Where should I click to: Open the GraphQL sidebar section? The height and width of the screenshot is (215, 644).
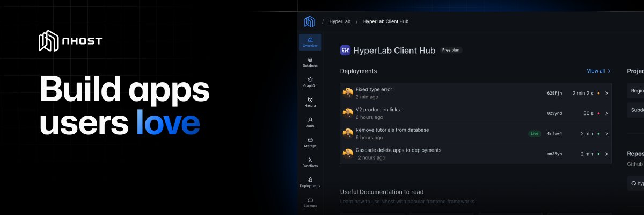click(x=310, y=82)
